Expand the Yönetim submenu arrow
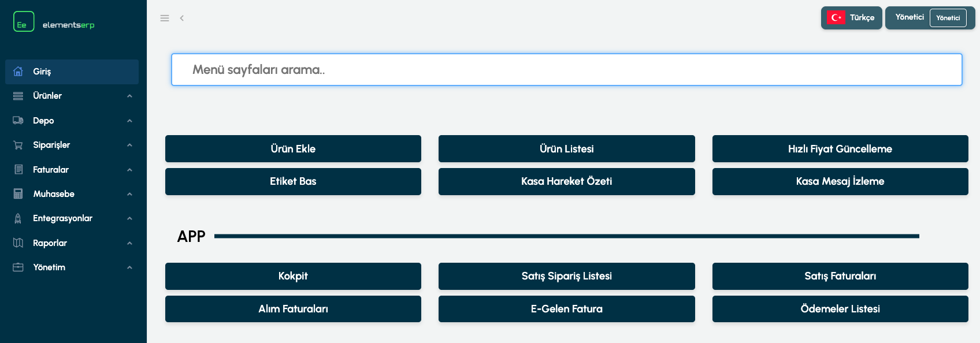The height and width of the screenshot is (343, 980). (129, 267)
